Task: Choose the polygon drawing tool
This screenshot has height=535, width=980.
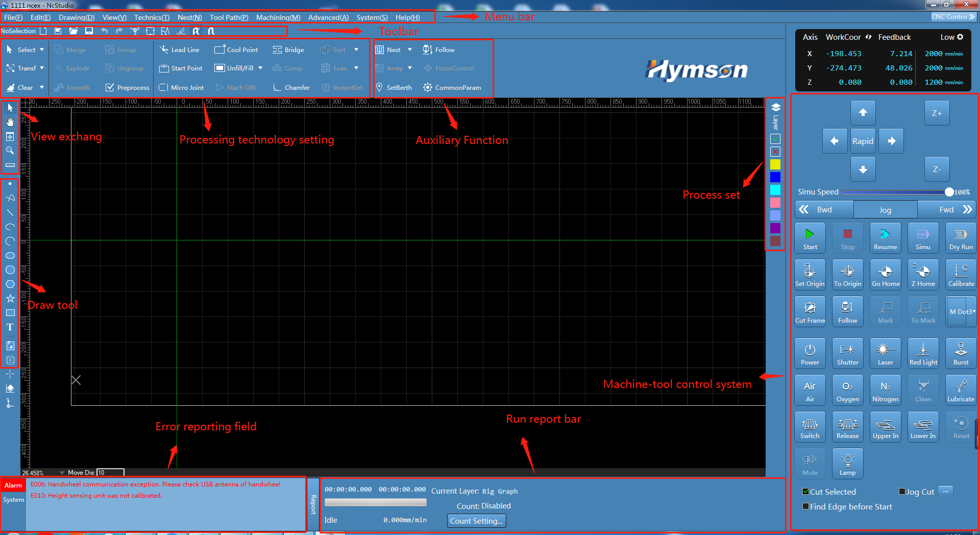Action: pos(10,284)
